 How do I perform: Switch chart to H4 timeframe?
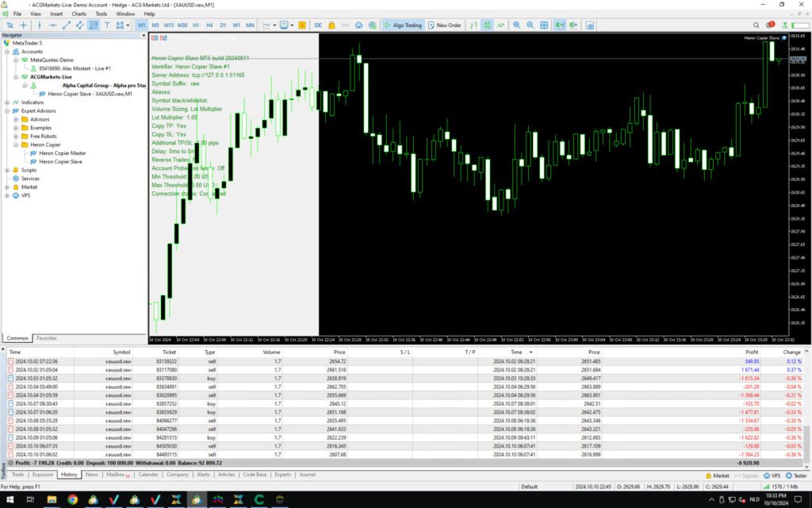click(x=209, y=25)
